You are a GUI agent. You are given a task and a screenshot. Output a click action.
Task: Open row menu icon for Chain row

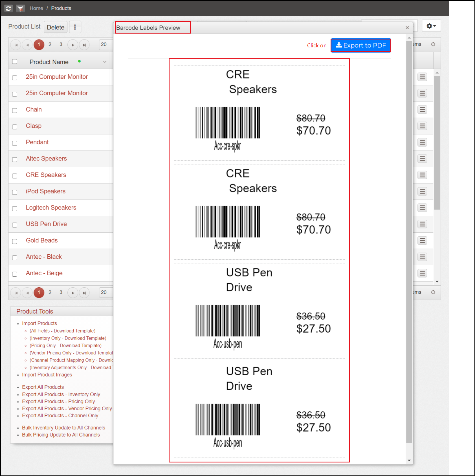coord(422,110)
